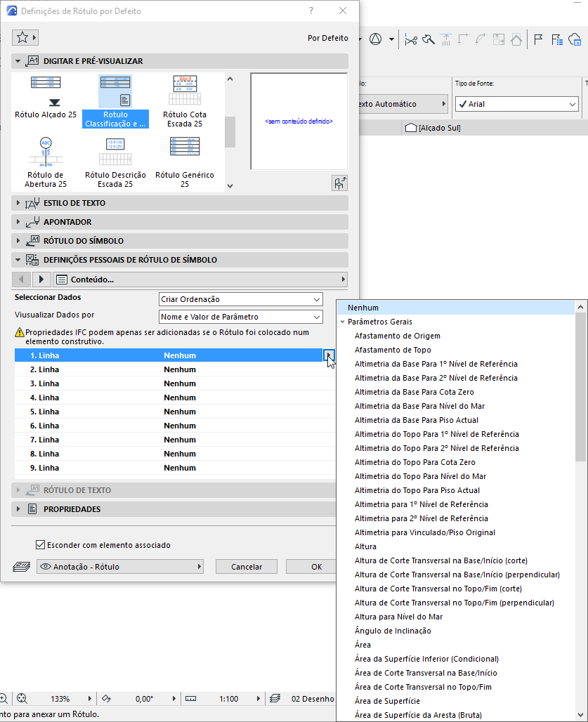
Task: Click the preview orientation chair icon
Action: coord(339,183)
